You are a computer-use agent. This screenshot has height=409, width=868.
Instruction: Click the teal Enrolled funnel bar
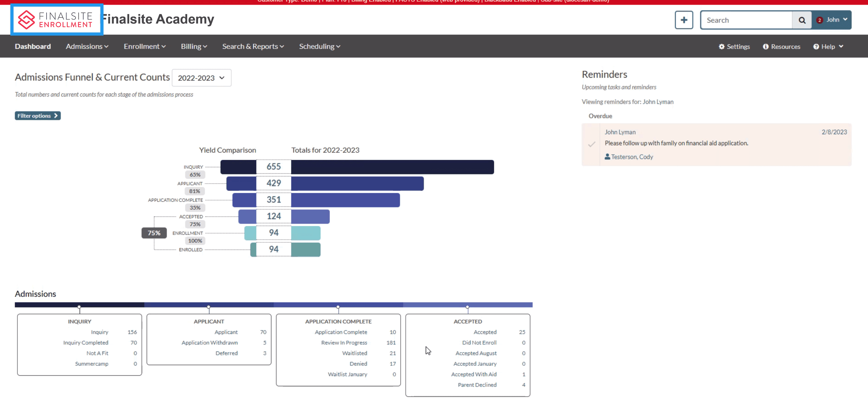(x=305, y=250)
